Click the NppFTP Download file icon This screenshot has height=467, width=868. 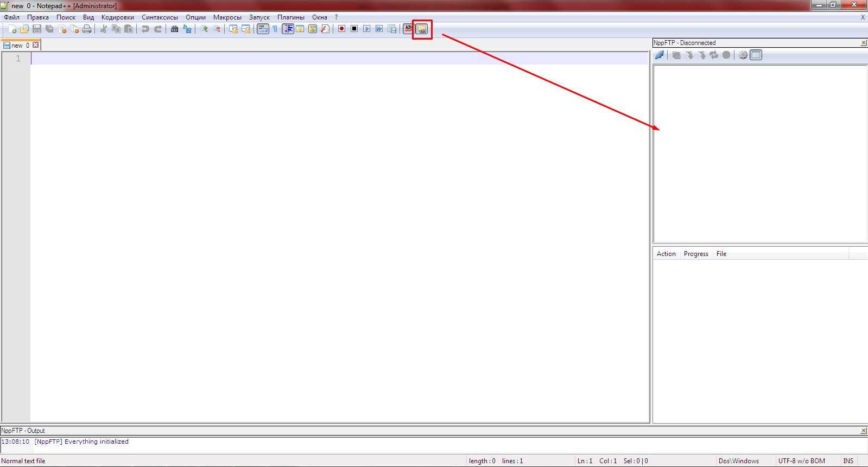(x=689, y=55)
